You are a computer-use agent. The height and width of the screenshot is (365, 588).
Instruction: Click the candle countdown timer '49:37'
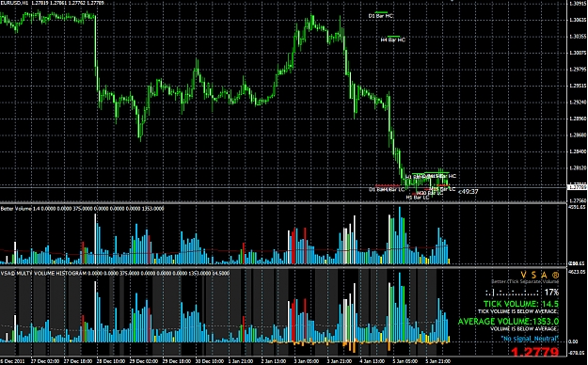tap(469, 192)
